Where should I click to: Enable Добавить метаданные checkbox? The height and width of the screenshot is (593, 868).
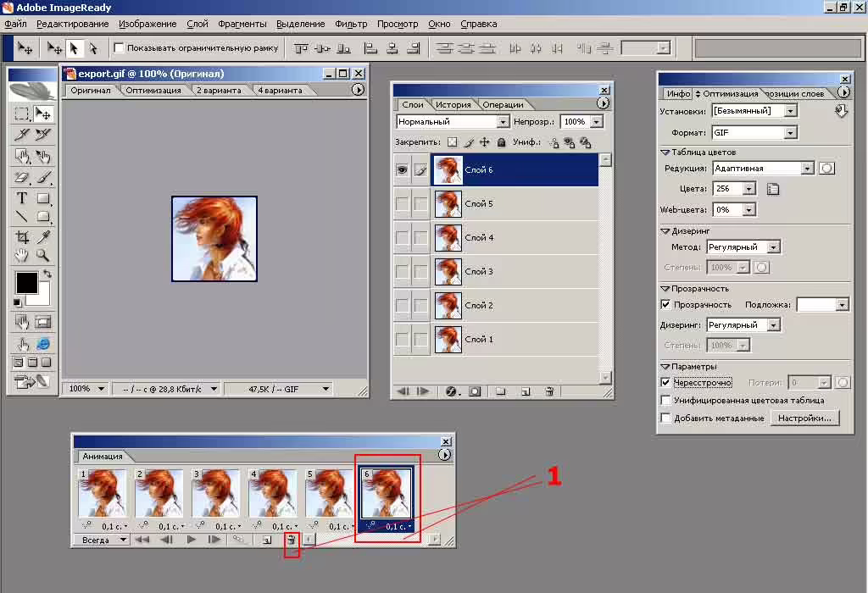coord(665,418)
